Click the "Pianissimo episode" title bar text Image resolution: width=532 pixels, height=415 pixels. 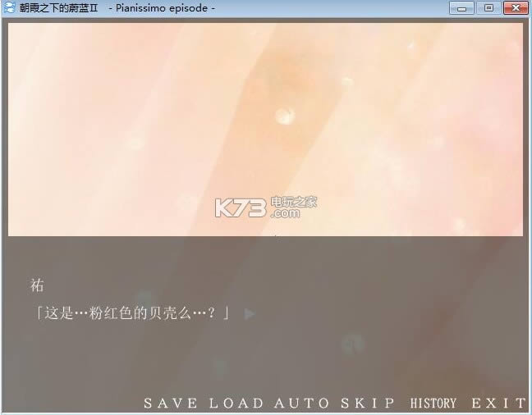[163, 8]
